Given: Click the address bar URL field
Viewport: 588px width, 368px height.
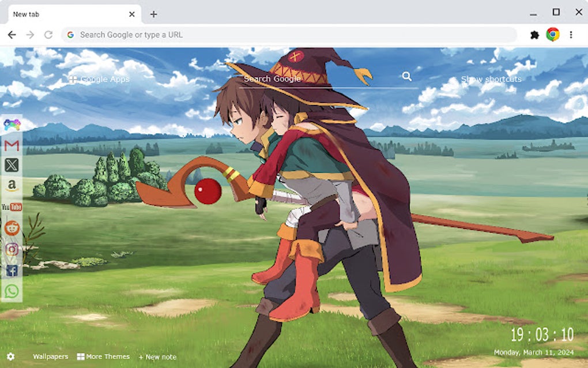Looking at the screenshot, I should click(x=289, y=35).
